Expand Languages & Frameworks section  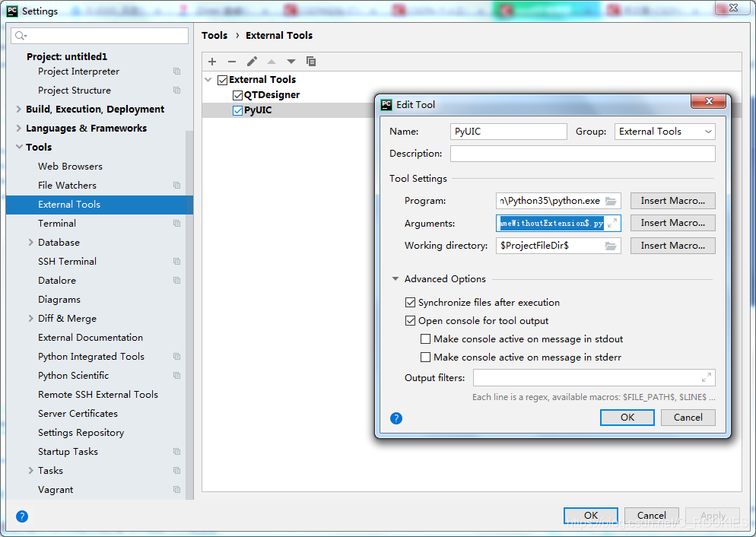(18, 129)
